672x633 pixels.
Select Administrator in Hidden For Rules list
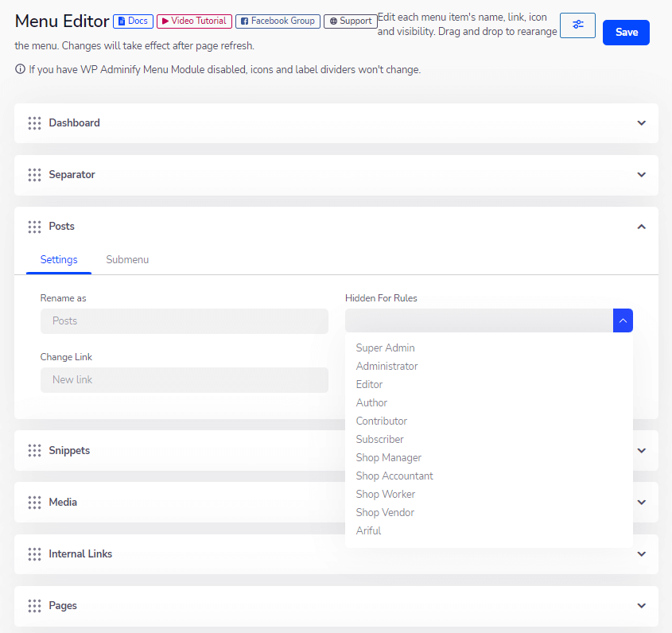coord(386,366)
